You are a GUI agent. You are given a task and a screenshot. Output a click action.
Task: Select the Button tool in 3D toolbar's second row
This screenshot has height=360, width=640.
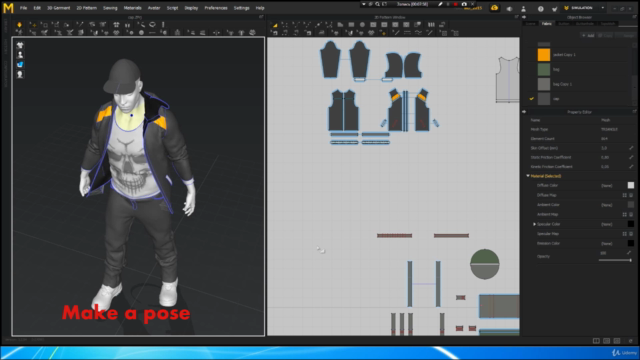click(141, 33)
